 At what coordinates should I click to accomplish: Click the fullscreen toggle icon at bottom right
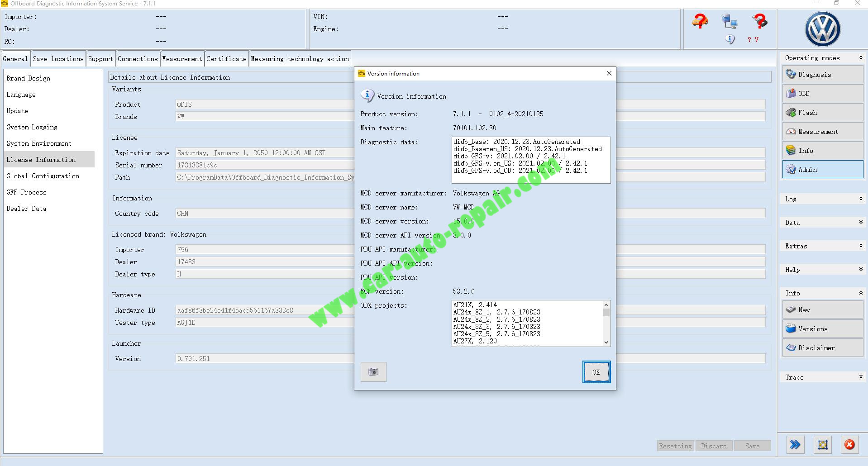point(823,445)
